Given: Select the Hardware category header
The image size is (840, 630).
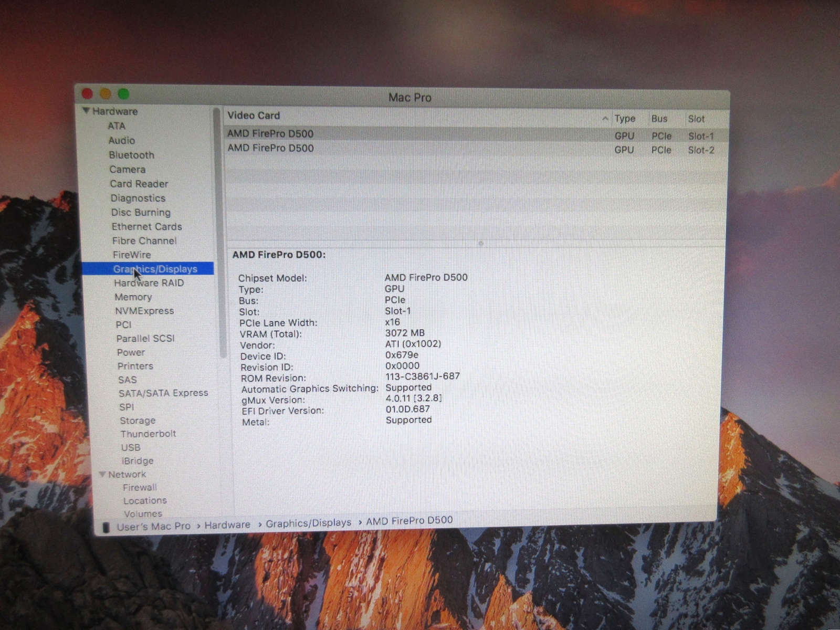Looking at the screenshot, I should (x=115, y=111).
